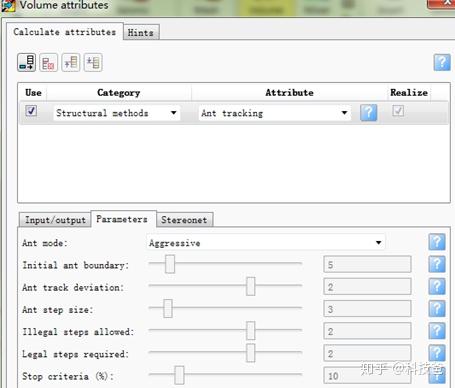Click the fourth toolbar icon, insert attribute row

point(93,63)
